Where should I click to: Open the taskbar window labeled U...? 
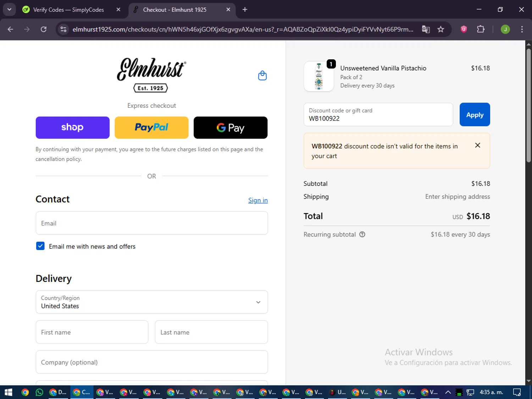click(338, 392)
